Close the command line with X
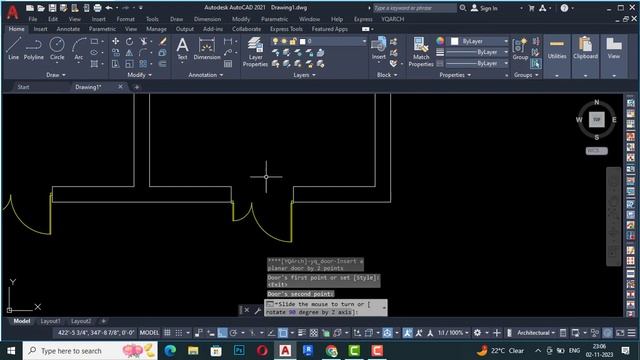This screenshot has width=640, height=360. tap(247, 310)
